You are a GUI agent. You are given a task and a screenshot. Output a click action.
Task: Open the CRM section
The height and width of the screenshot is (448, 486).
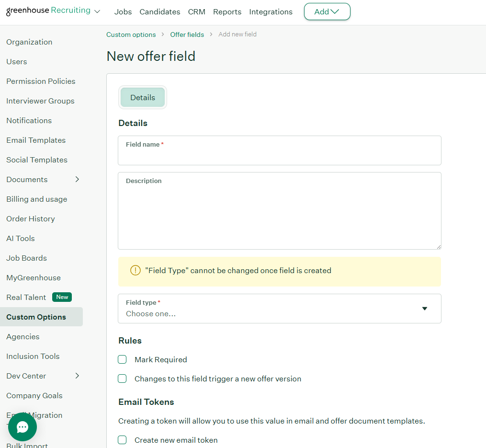tap(196, 12)
